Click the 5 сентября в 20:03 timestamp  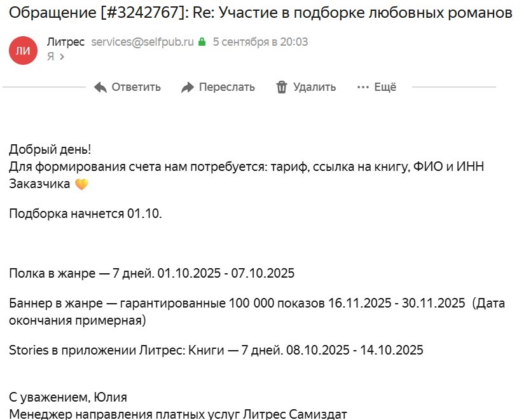[x=260, y=42]
